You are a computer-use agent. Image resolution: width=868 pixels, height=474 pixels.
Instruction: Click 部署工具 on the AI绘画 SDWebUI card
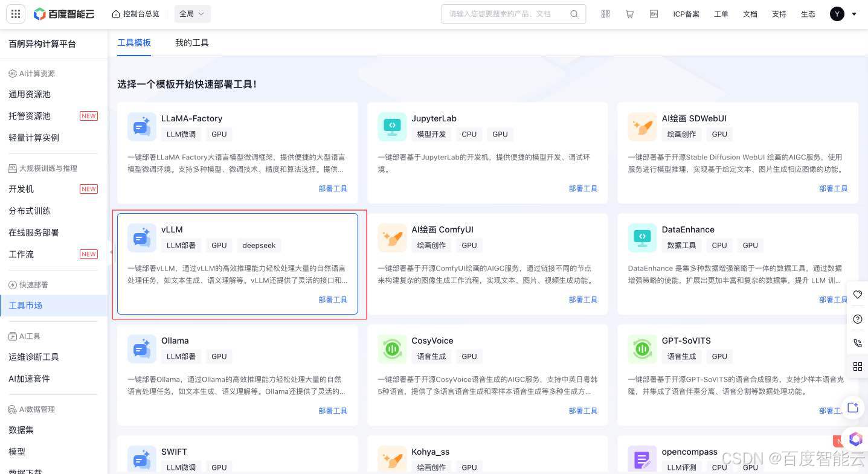(834, 188)
